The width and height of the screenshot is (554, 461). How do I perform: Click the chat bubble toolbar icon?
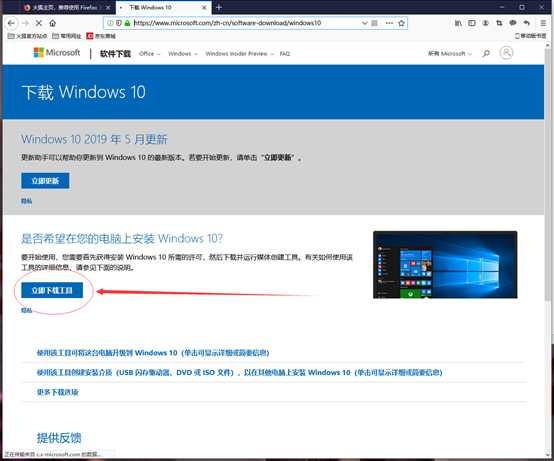tap(513, 23)
